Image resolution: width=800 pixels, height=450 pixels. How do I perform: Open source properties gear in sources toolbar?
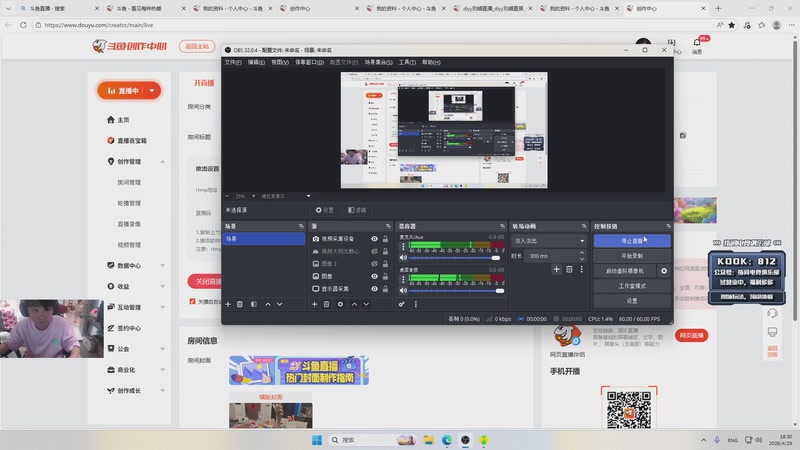340,304
